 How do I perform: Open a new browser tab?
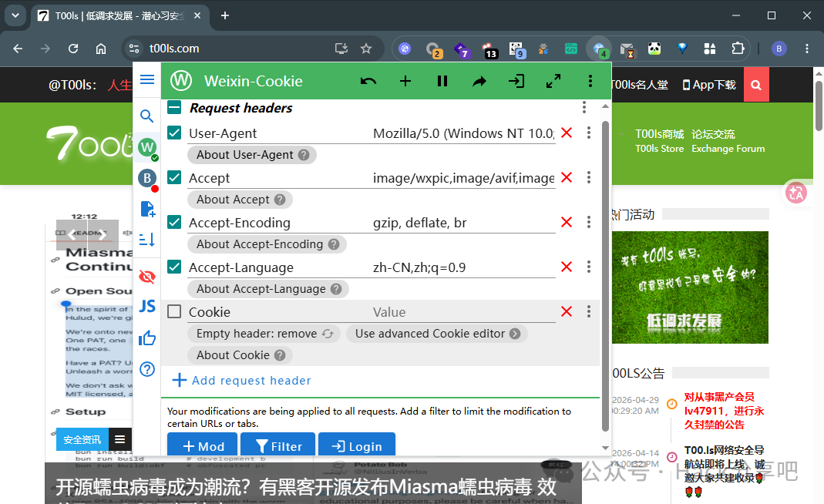pos(225,15)
